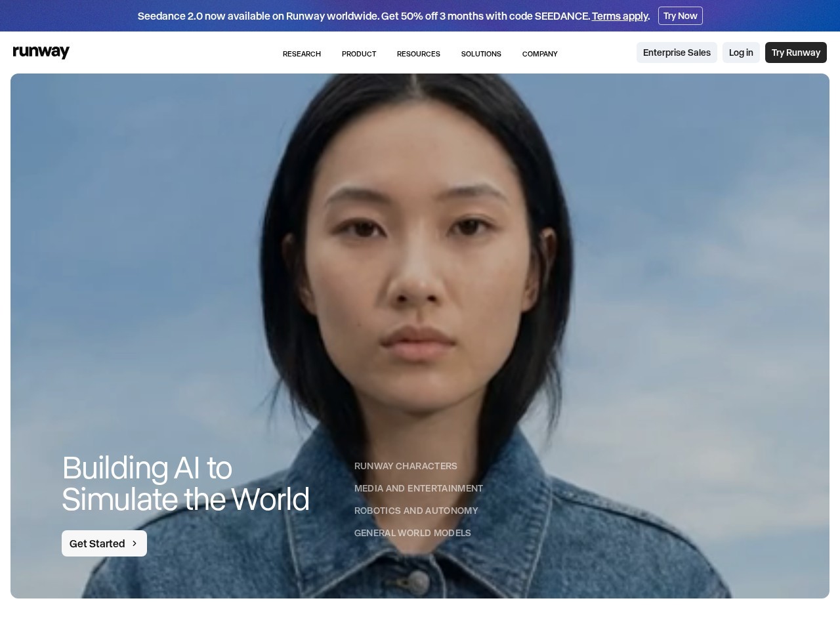Expand the RESOURCES dropdown

point(418,54)
